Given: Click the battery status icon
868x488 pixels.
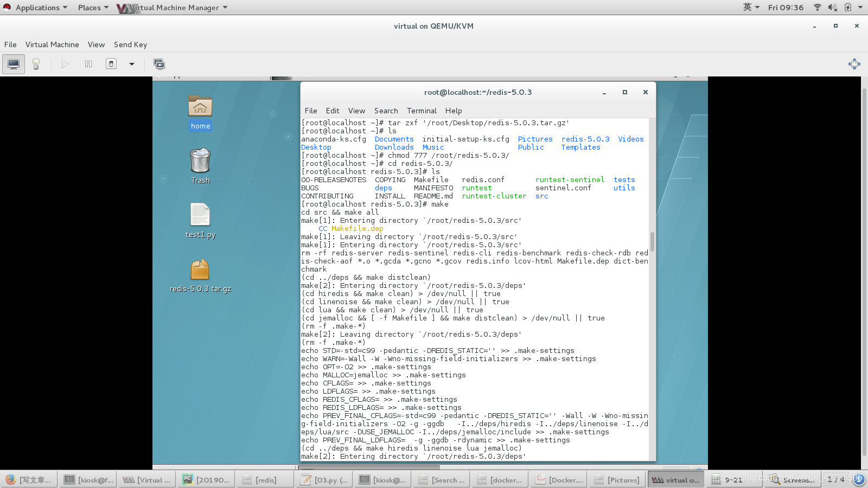Looking at the screenshot, I should (847, 8).
